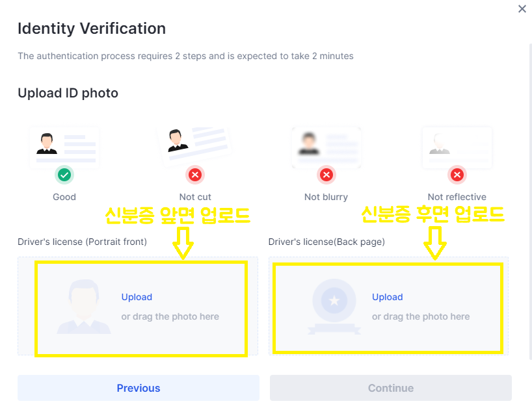Click the red cross under Not blurry
Image resolution: width=532 pixels, height=408 pixels.
tap(326, 174)
